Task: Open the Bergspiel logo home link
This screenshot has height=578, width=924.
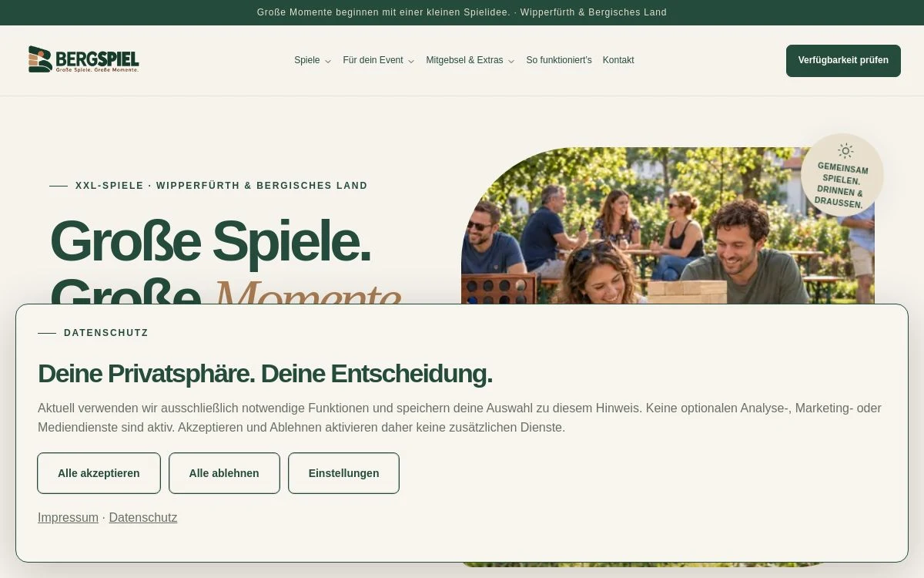Action: point(83,60)
